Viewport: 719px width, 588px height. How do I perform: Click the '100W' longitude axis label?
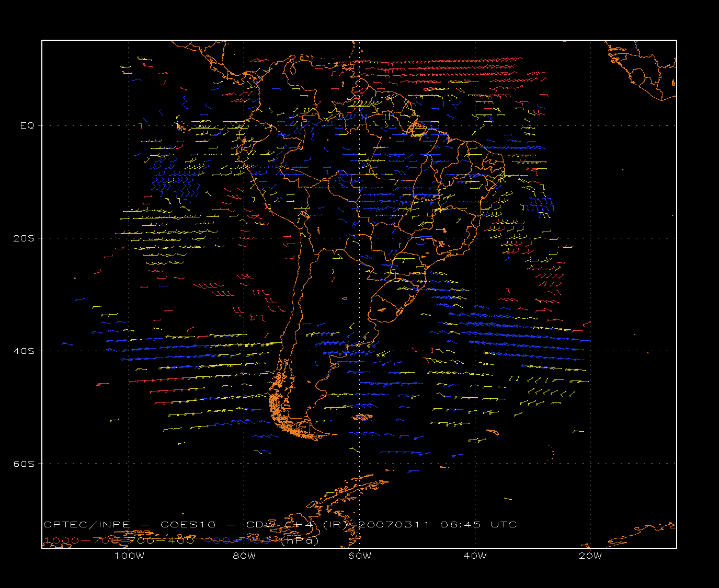129,556
